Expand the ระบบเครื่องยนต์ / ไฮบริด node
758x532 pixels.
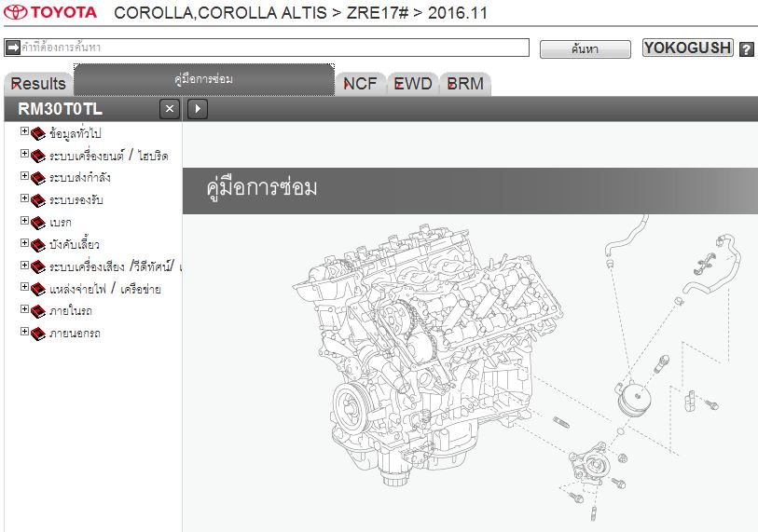(24, 153)
